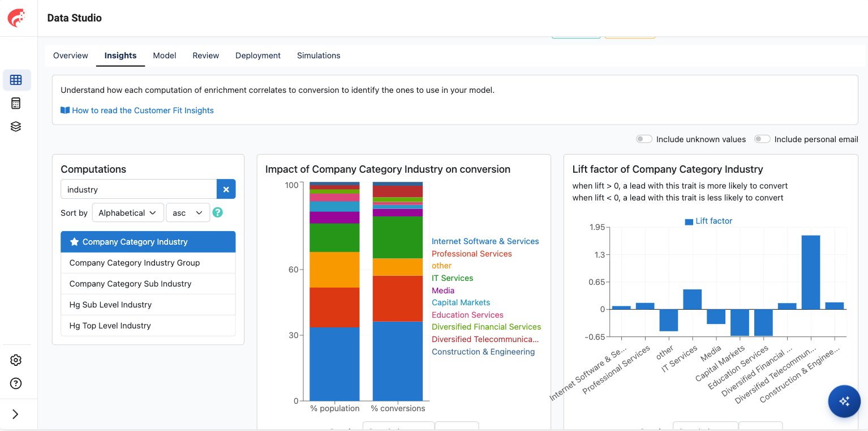Open the table grid view in sidebar

[x=16, y=80]
